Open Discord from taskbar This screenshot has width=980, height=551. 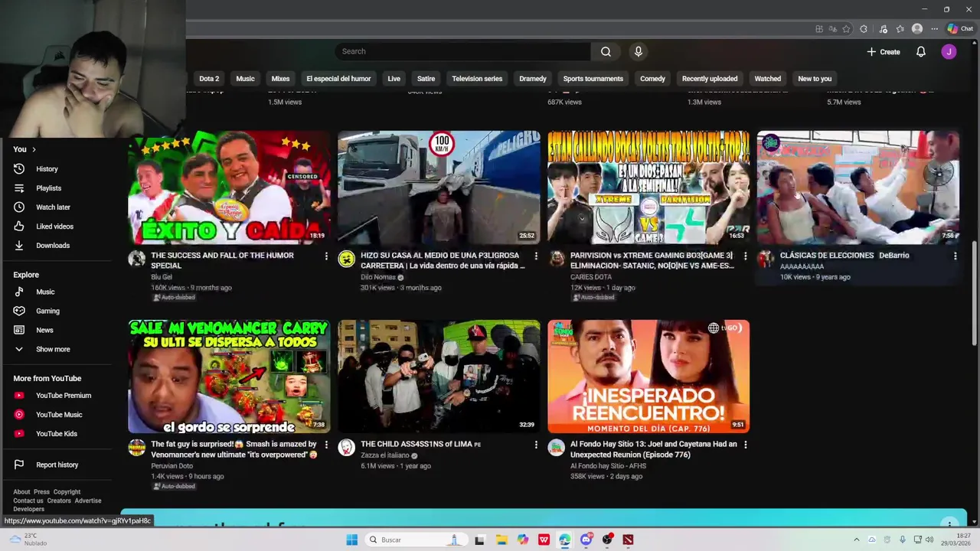pyautogui.click(x=586, y=540)
